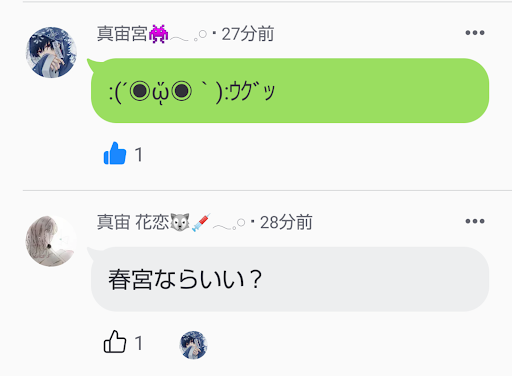View like count on green comment
The width and height of the screenshot is (512, 376).
point(139,155)
